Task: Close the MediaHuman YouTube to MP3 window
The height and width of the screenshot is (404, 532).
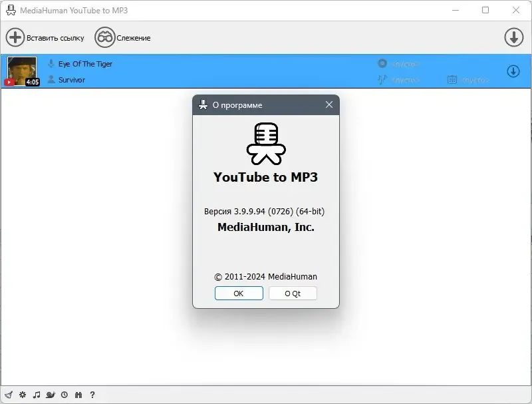Action: point(516,10)
